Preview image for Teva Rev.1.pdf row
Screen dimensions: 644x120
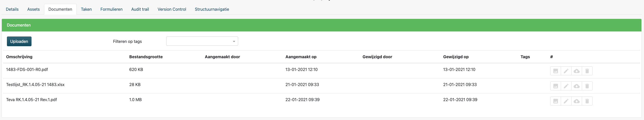[555, 101]
